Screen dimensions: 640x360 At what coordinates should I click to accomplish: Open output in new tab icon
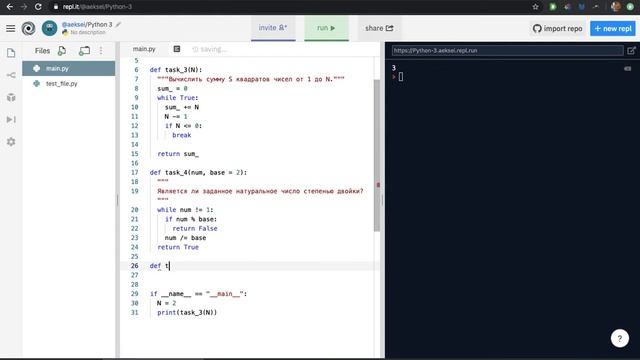point(631,51)
